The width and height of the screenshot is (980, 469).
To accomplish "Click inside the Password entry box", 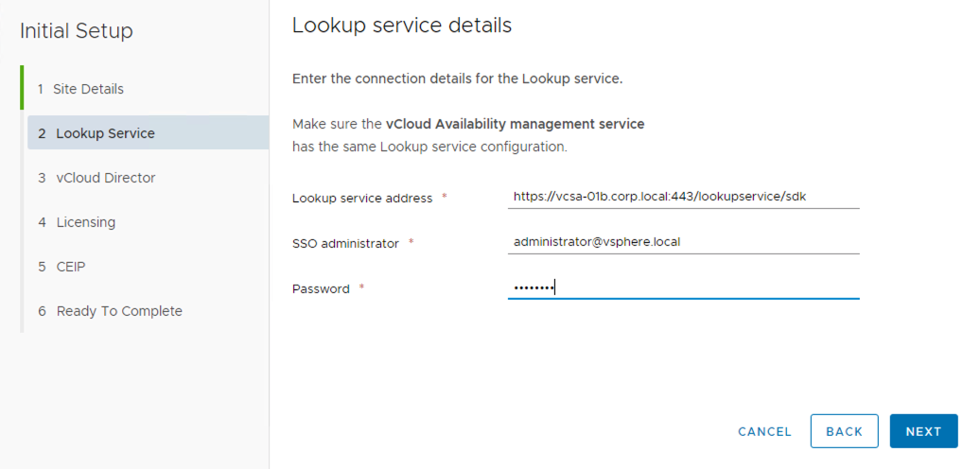I will click(683, 287).
